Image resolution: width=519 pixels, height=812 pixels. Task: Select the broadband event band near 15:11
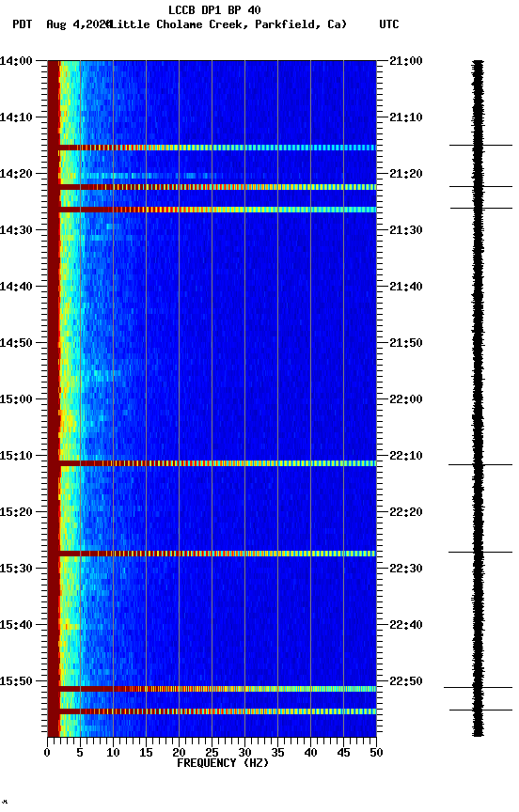(212, 463)
